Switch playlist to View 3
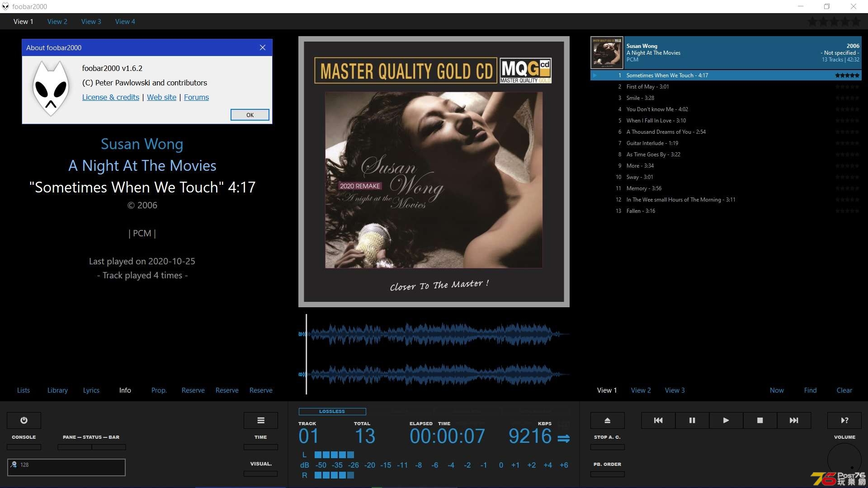Image resolution: width=868 pixels, height=488 pixels. 675,390
